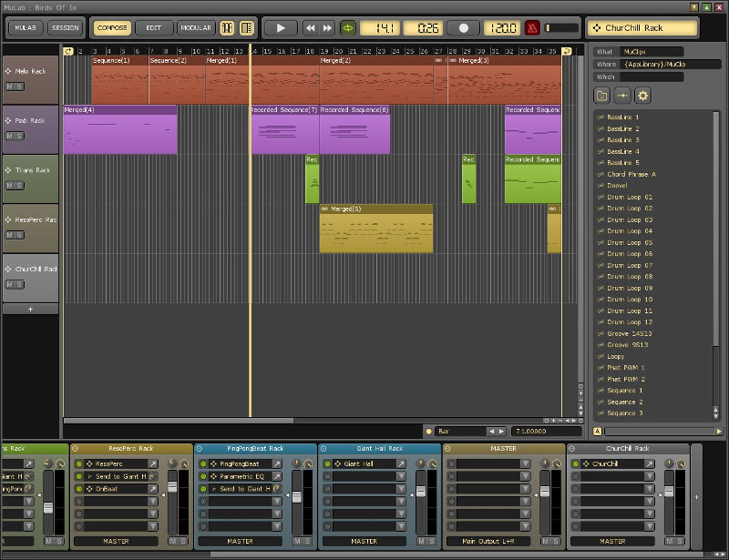Solo the Melo Rack track
This screenshot has height=560, width=729.
click(19, 87)
